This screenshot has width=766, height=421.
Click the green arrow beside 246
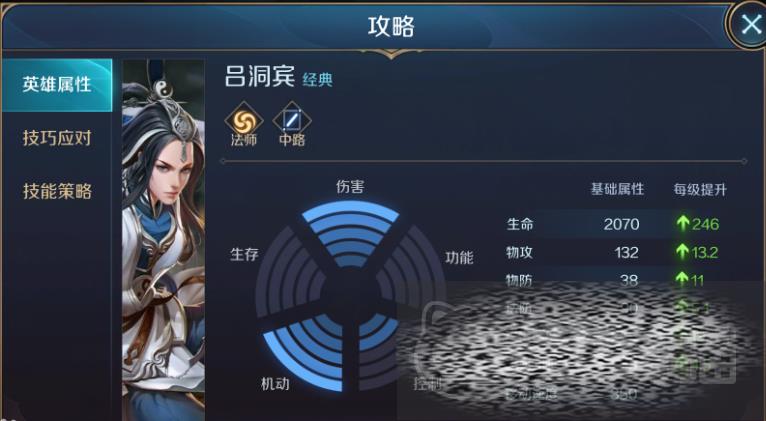[683, 224]
